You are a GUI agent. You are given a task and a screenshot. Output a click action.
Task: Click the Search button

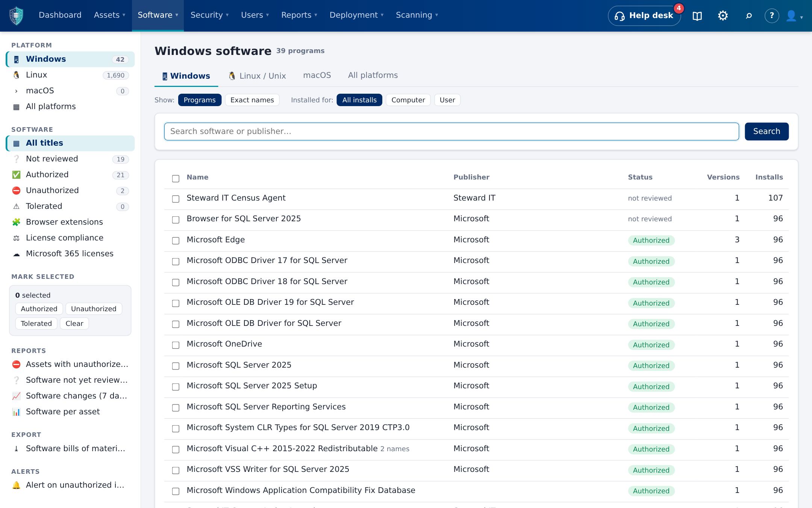[x=767, y=131]
